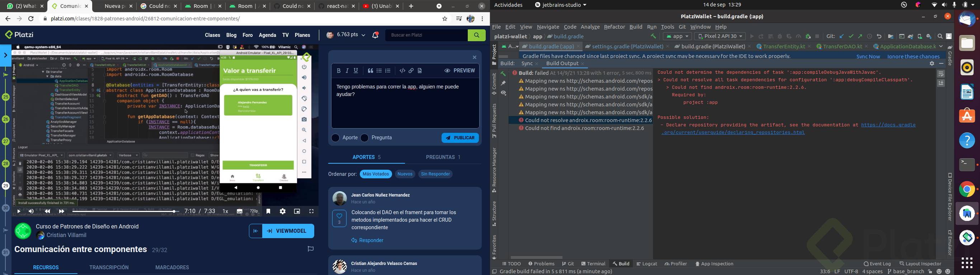Image resolution: width=980 pixels, height=275 pixels.
Task: Open the jetbrains-studio app menu
Action: (560, 5)
